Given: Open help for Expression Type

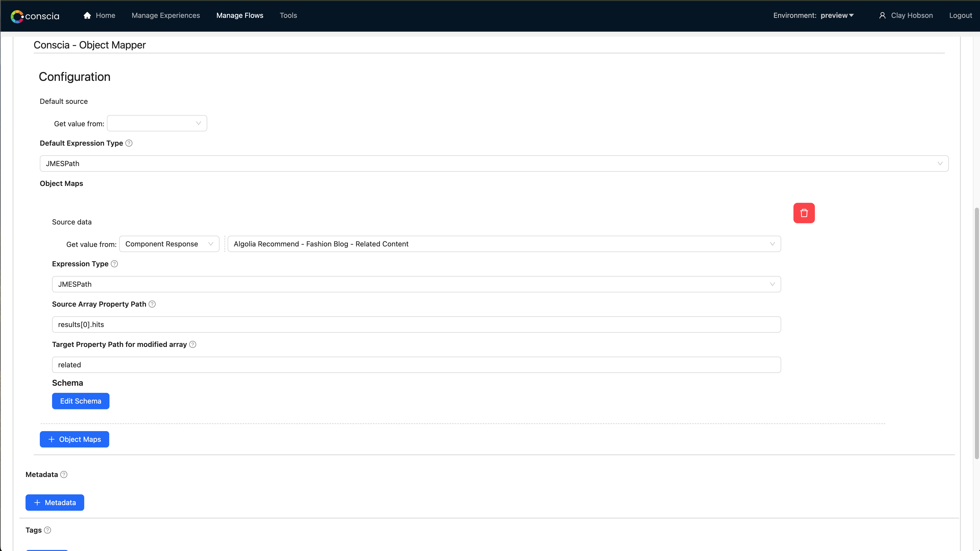Looking at the screenshot, I should (114, 264).
